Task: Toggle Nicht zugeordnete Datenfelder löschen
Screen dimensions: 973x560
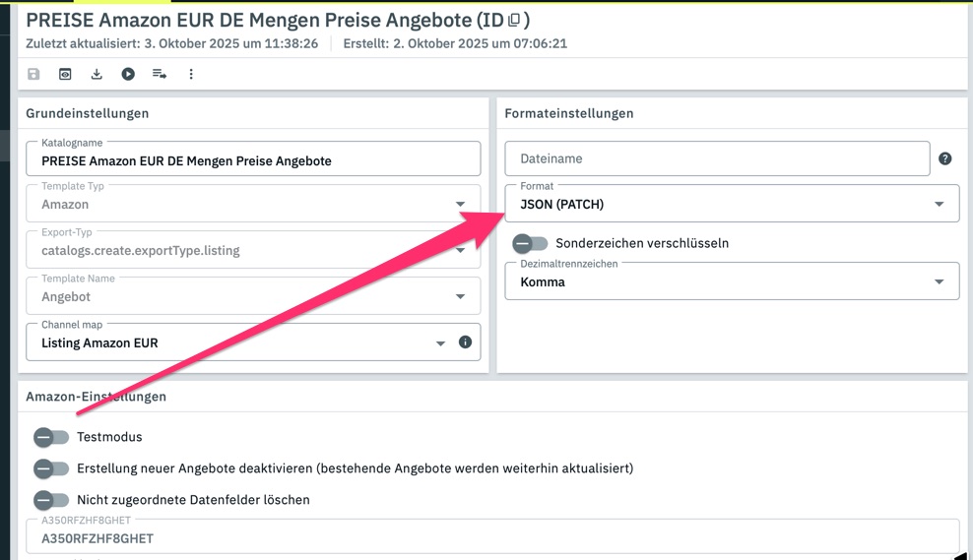Action: point(51,500)
